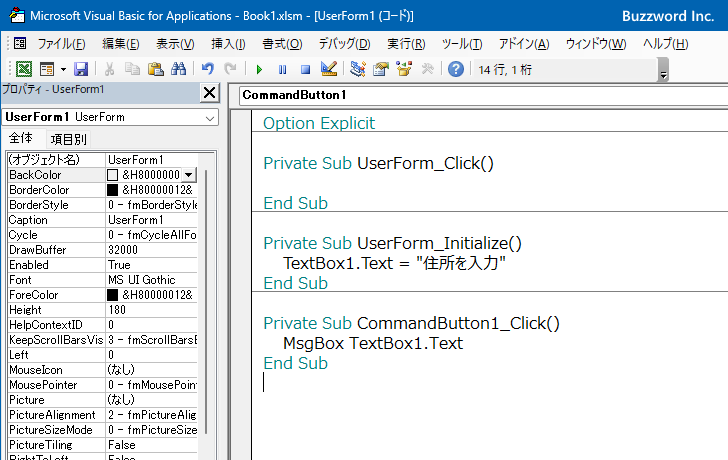Open the 表示(V) menu

point(175,44)
